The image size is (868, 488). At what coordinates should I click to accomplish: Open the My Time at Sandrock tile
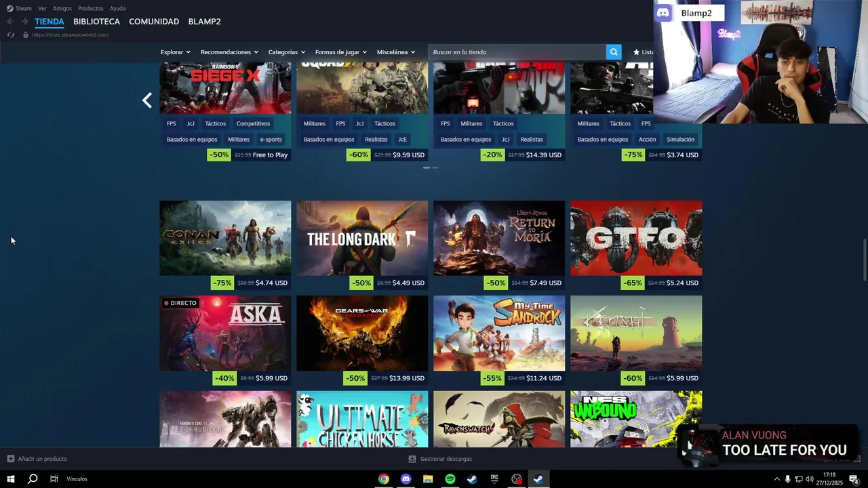point(499,333)
